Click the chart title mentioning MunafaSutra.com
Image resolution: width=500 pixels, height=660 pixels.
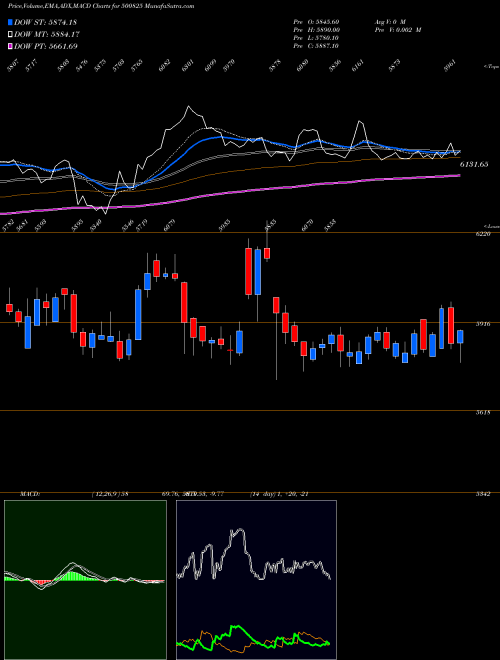(101, 7)
